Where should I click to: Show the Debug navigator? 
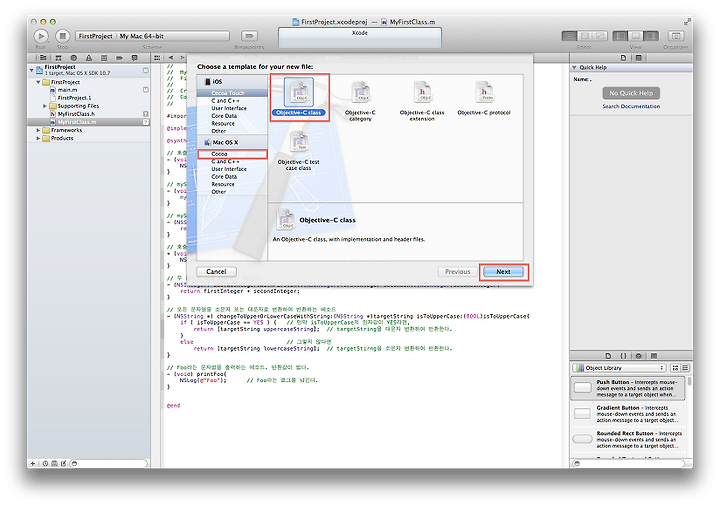(x=104, y=58)
